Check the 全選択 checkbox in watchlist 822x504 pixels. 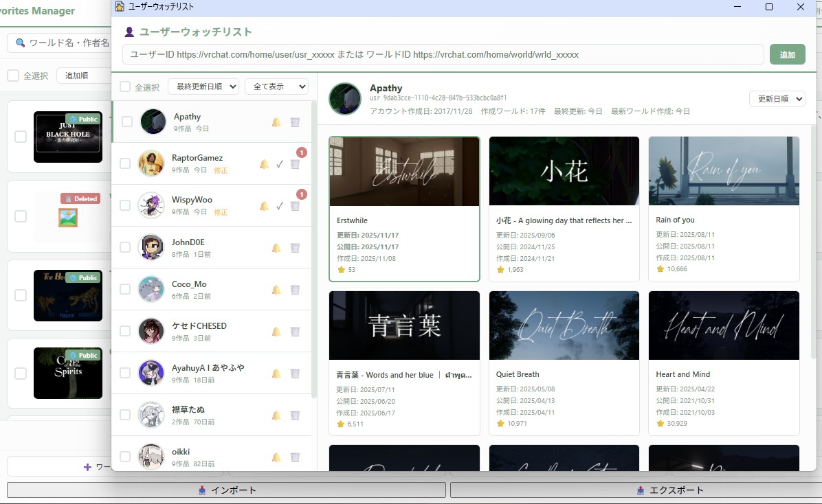pos(125,87)
